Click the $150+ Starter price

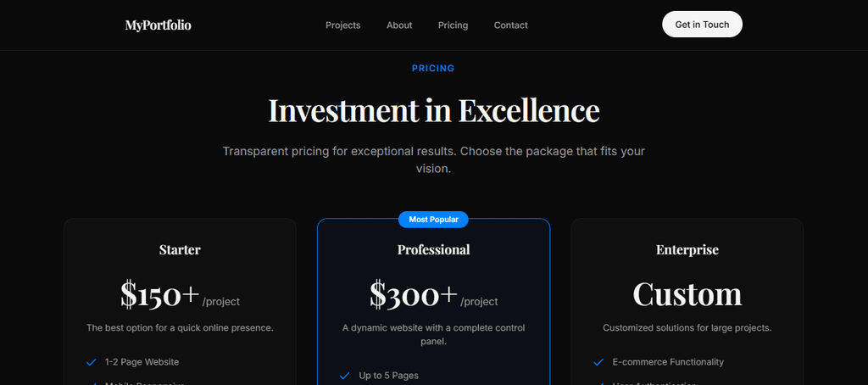coord(160,294)
